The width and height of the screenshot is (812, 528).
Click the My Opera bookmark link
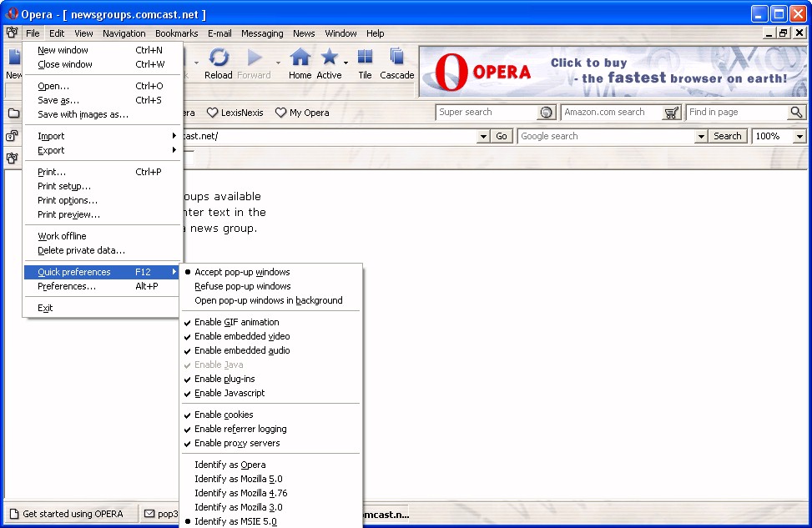[302, 113]
